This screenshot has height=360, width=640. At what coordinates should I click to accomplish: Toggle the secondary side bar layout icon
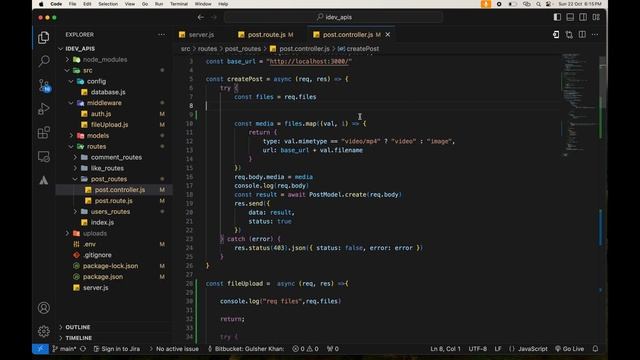click(x=583, y=17)
